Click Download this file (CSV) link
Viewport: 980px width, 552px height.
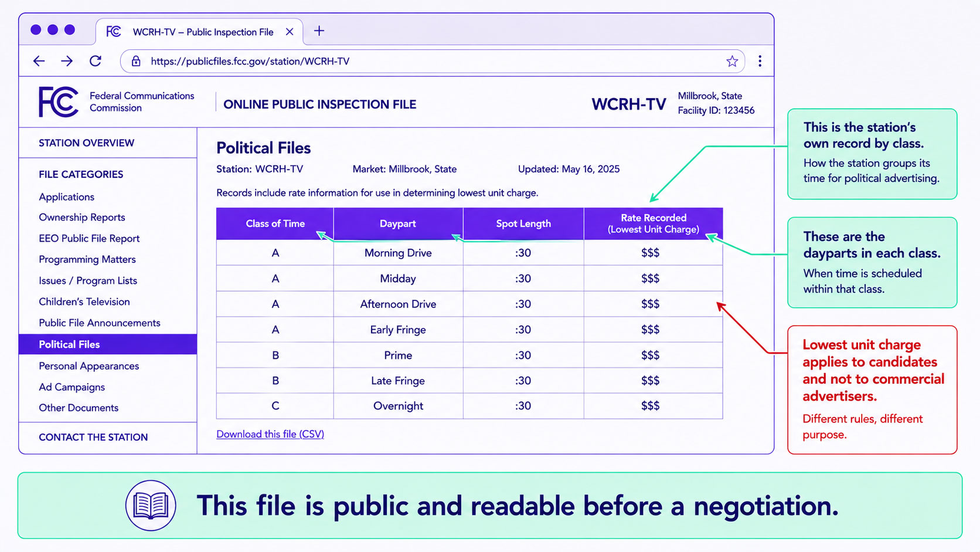coord(270,434)
